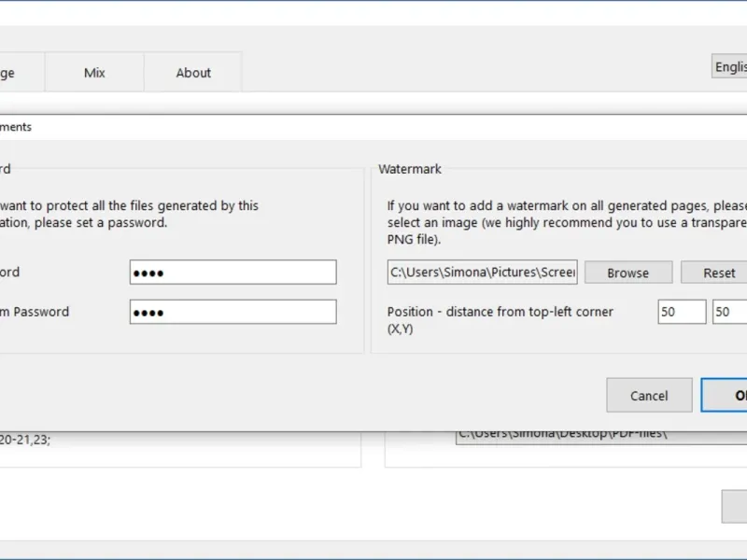Cancel the dialog
This screenshot has width=747, height=560.
tap(649, 396)
